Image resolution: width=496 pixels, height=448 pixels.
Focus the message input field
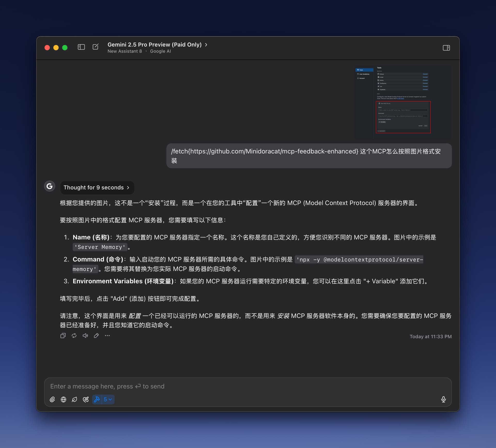coord(247,386)
